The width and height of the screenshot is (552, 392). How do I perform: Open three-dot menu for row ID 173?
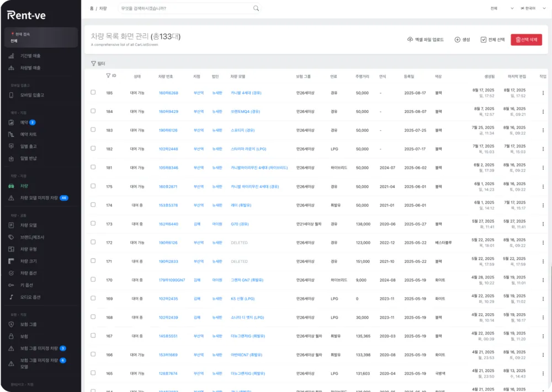(x=543, y=224)
